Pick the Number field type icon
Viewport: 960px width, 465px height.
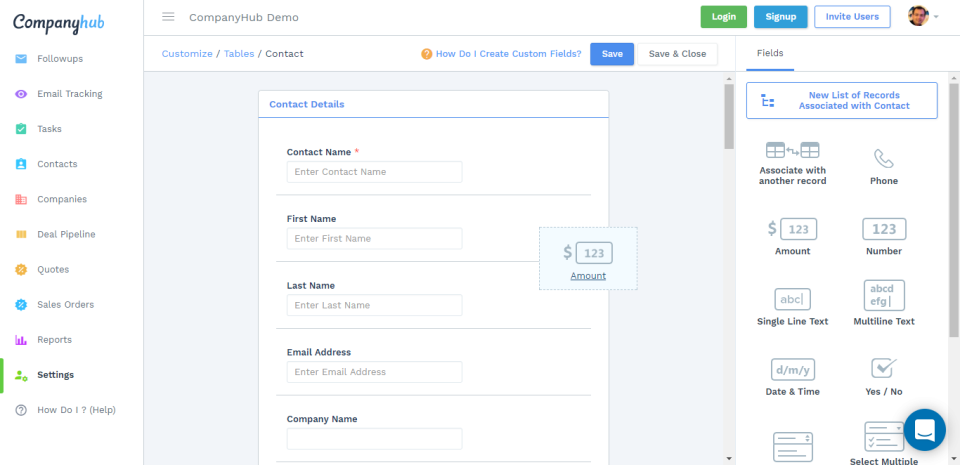(x=884, y=229)
